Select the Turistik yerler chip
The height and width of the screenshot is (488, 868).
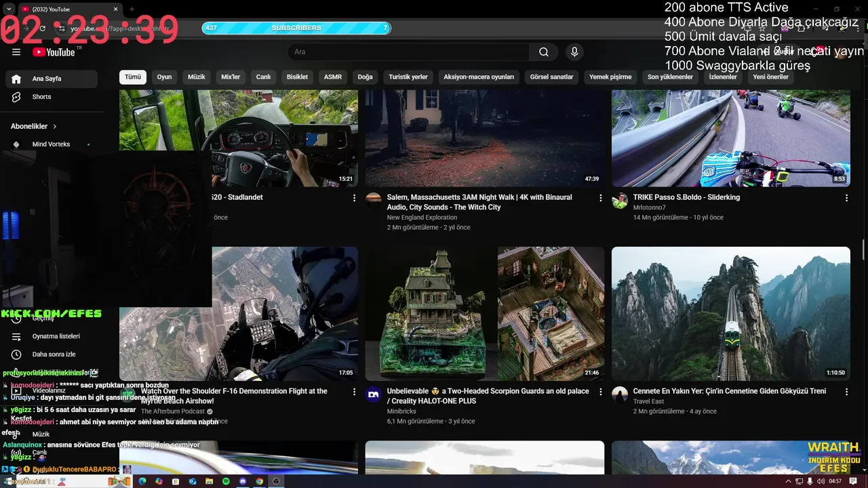408,77
